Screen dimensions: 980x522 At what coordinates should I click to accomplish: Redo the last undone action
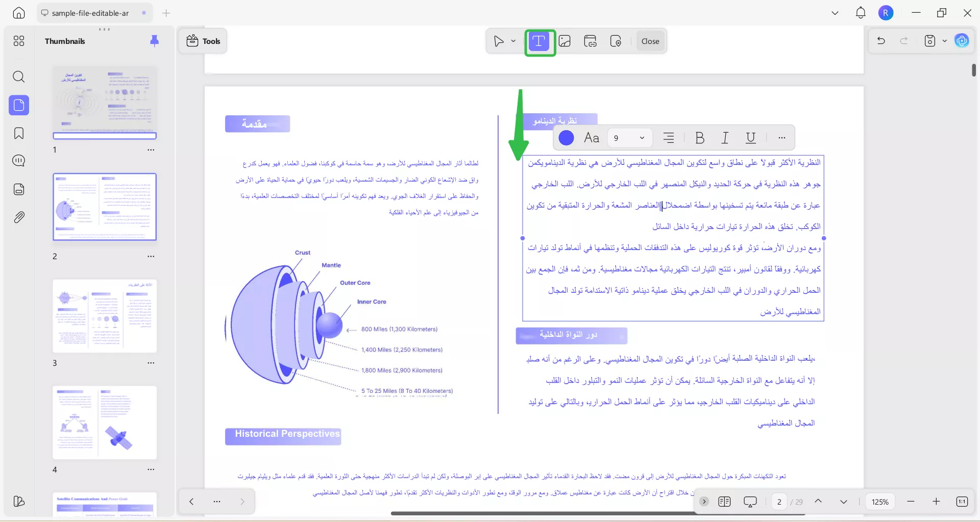coord(904,41)
